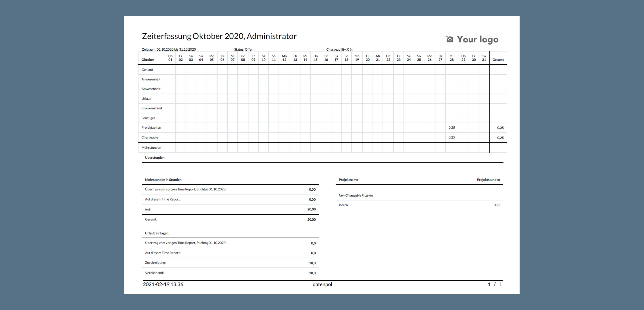The height and width of the screenshot is (310, 644).
Task: Click the 'So 11' day header
Action: 274,58
